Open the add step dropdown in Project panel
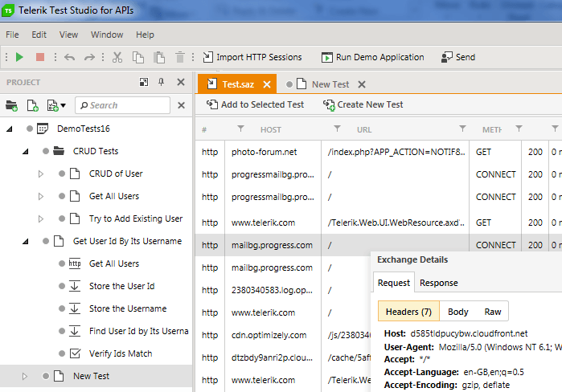Viewport: 562px width, 392px height. point(56,105)
